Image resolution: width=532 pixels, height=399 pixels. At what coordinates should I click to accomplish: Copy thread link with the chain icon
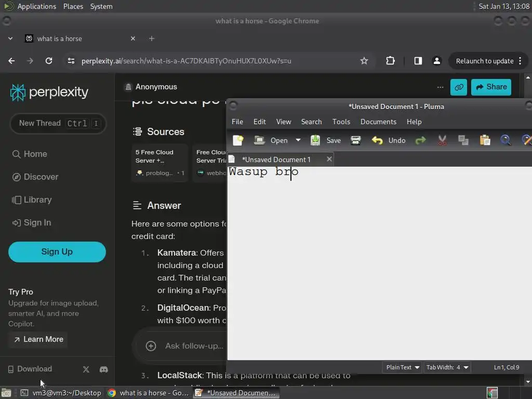tap(458, 87)
